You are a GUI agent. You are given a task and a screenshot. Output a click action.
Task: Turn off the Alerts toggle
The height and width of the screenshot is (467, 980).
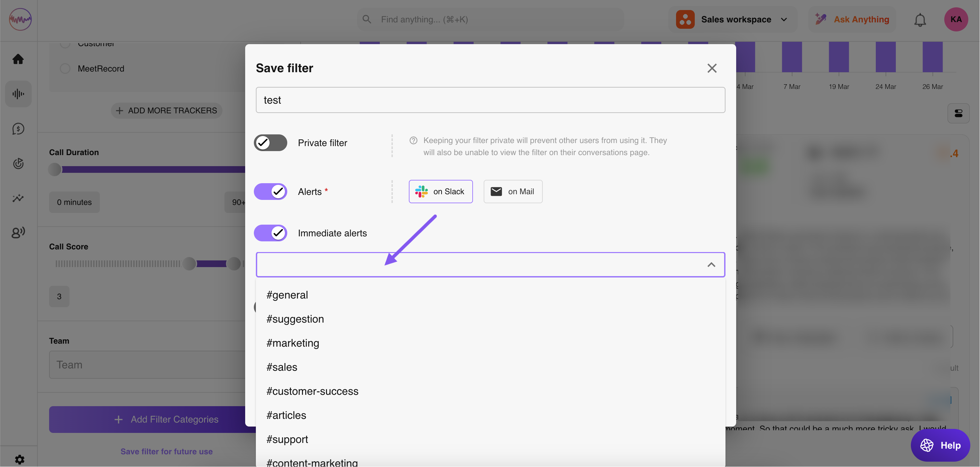271,192
